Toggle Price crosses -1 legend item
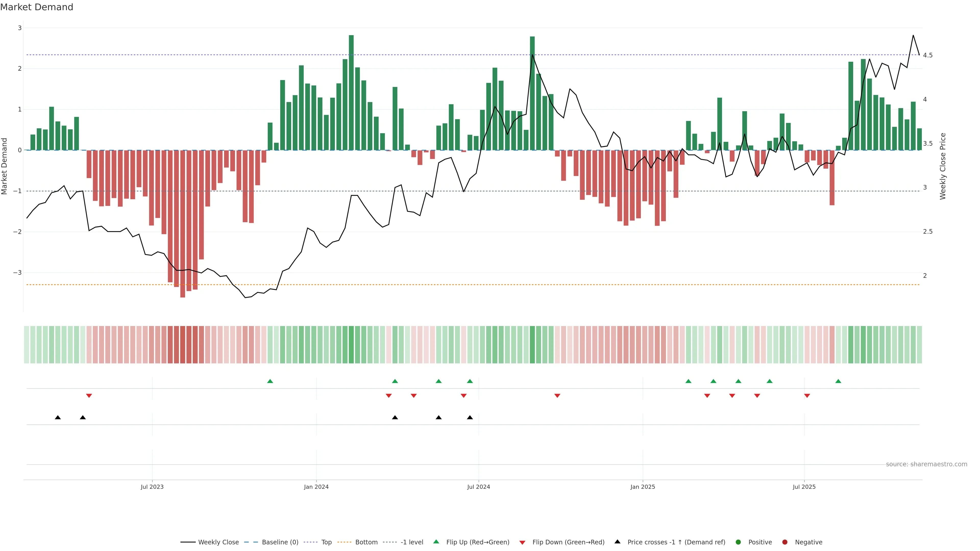 click(676, 542)
